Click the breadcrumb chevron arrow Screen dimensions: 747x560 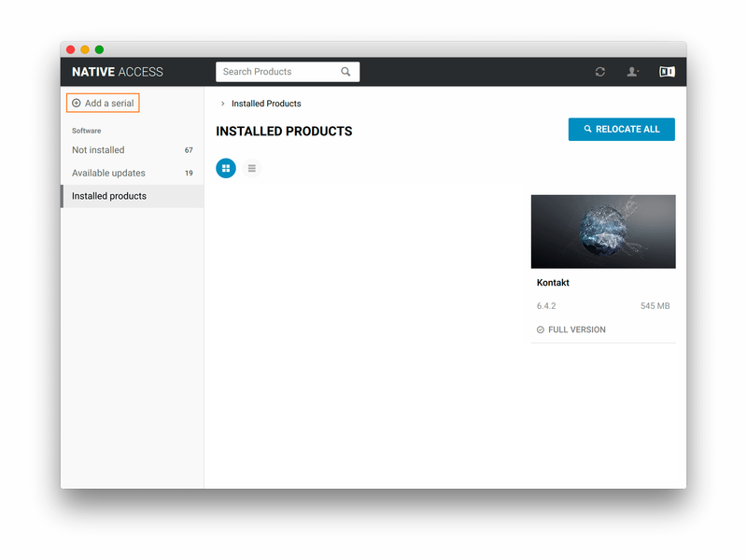pos(222,104)
